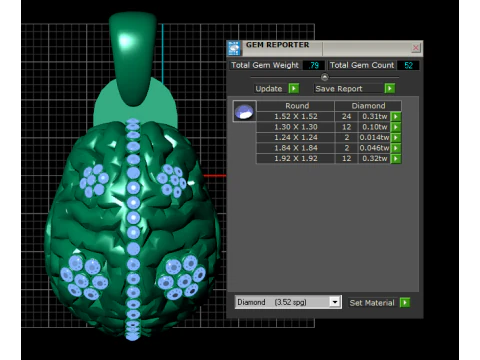Image resolution: width=480 pixels, height=360 pixels.
Task: Select the 1.84 X 1.84 size cell
Action: click(x=296, y=148)
